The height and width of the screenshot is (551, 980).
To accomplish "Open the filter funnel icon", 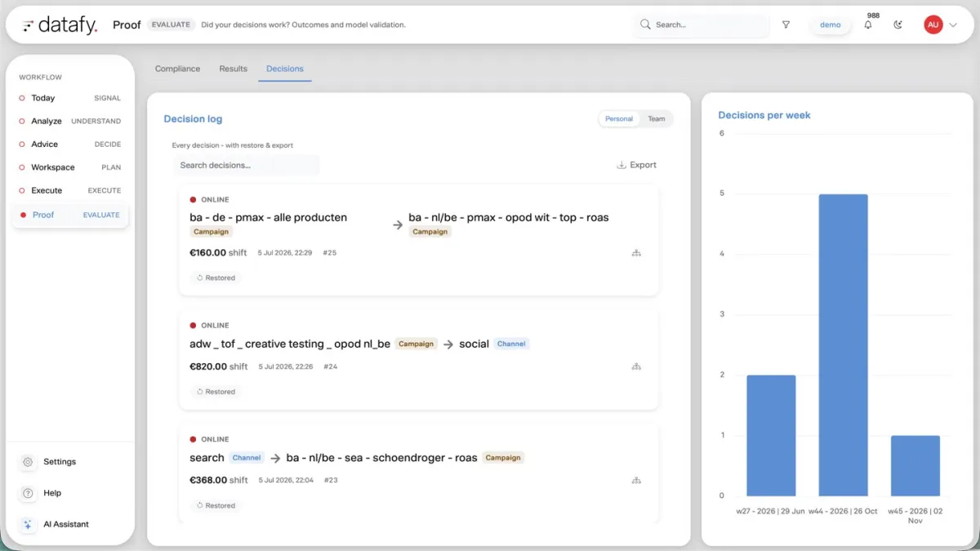I will pyautogui.click(x=786, y=24).
